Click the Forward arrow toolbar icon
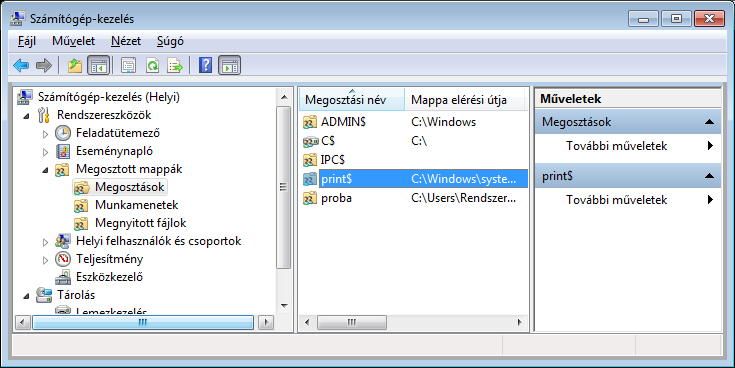The width and height of the screenshot is (735, 368). [x=44, y=65]
